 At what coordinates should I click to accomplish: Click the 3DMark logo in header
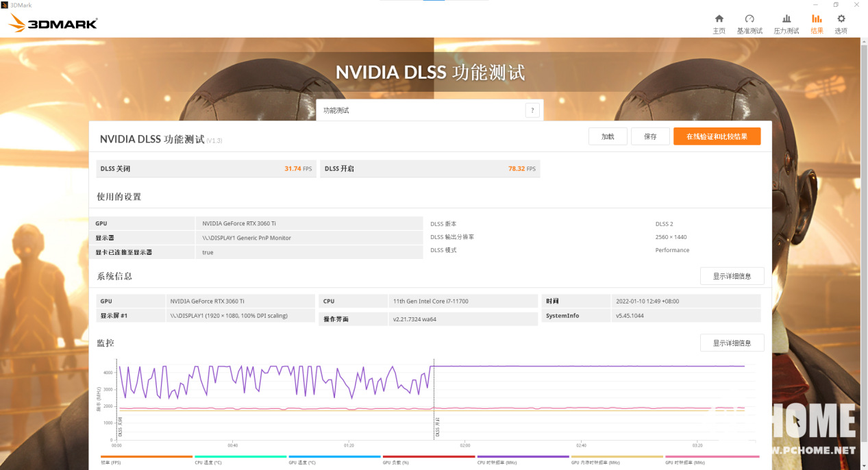point(53,25)
